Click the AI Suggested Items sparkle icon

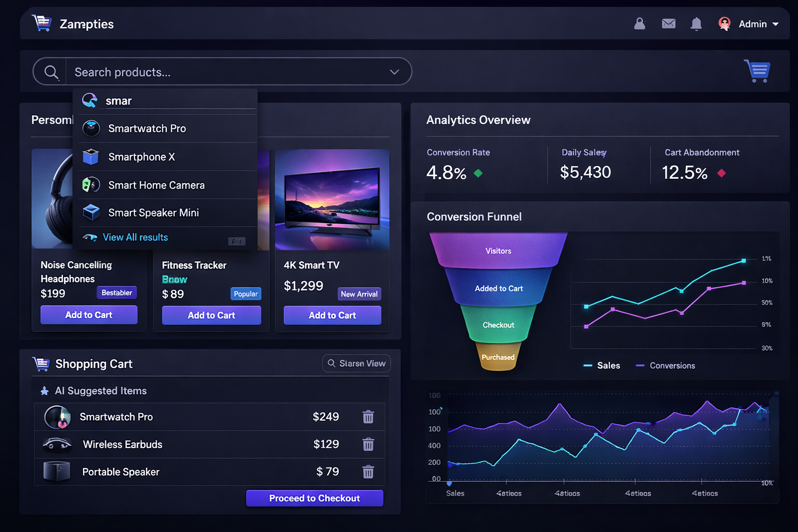click(44, 390)
